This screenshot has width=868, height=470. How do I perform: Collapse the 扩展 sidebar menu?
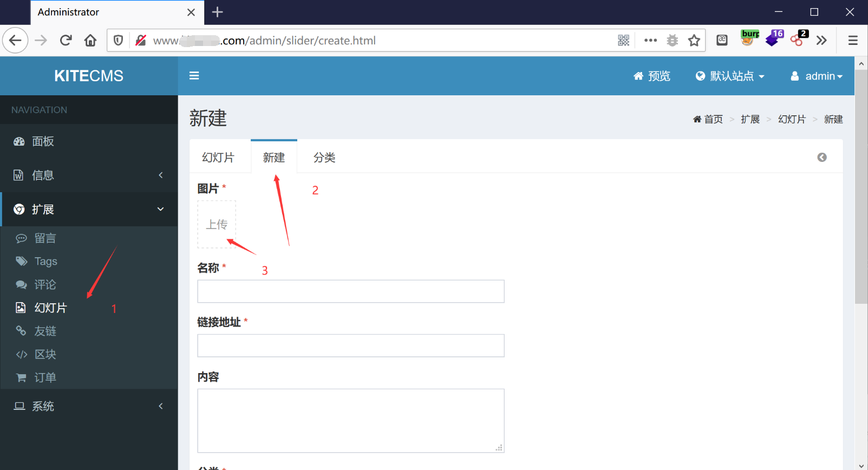pyautogui.click(x=89, y=210)
